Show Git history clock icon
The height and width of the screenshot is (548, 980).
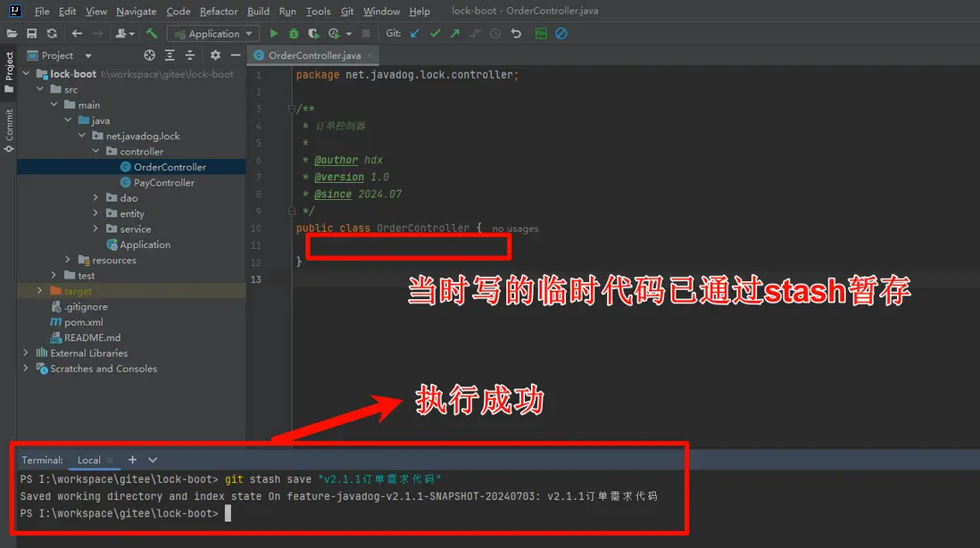[x=495, y=34]
